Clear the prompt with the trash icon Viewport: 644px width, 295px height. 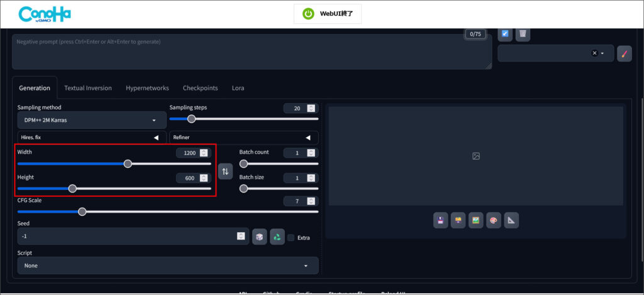coord(523,34)
